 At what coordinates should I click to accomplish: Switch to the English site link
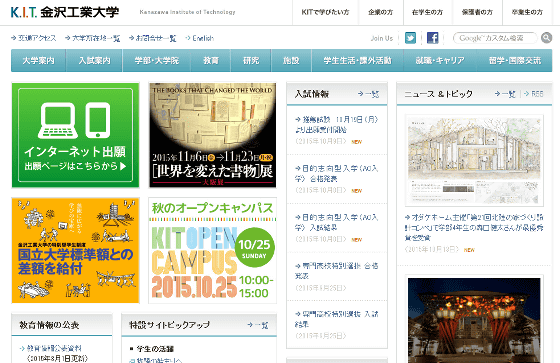coord(200,38)
